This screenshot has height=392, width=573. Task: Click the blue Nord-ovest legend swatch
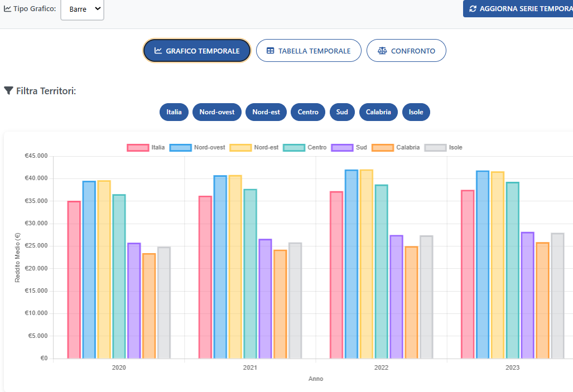click(181, 148)
